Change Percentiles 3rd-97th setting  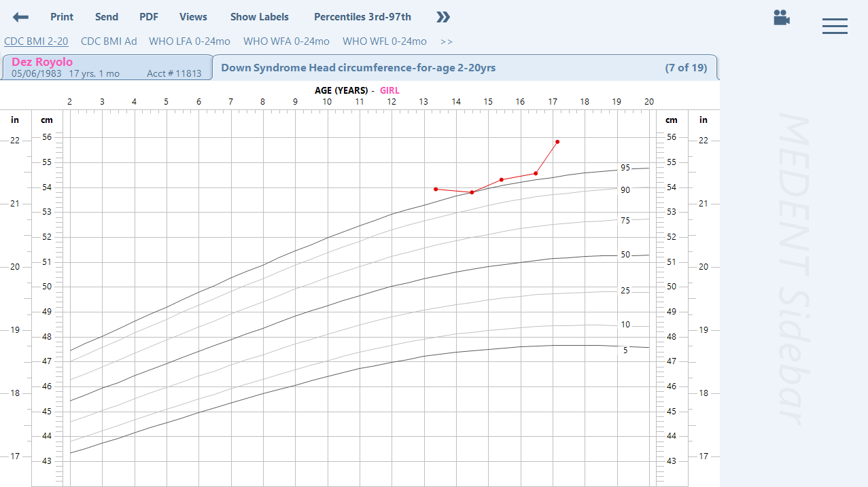[x=362, y=17]
